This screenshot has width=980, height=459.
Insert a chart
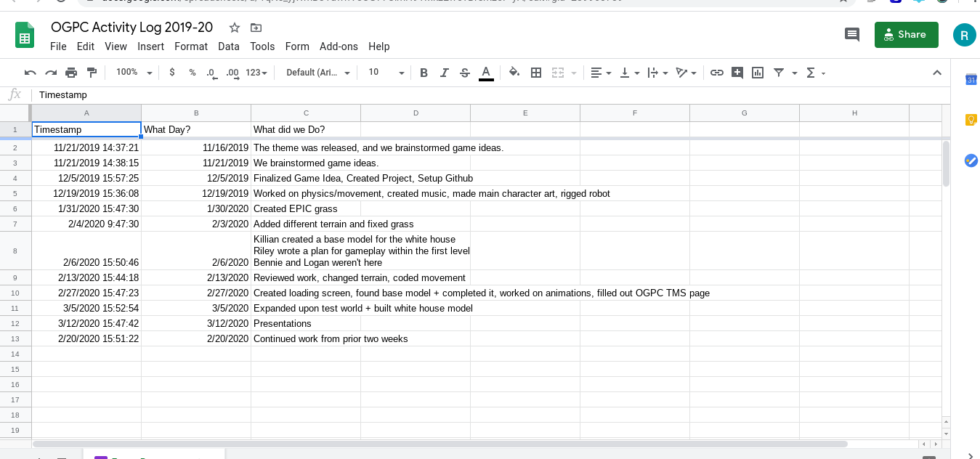click(x=758, y=73)
